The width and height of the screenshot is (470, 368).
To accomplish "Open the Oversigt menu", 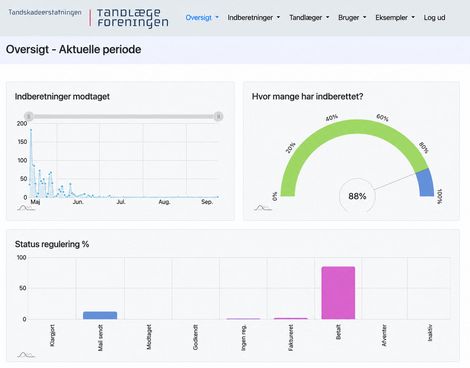I will 202,18.
